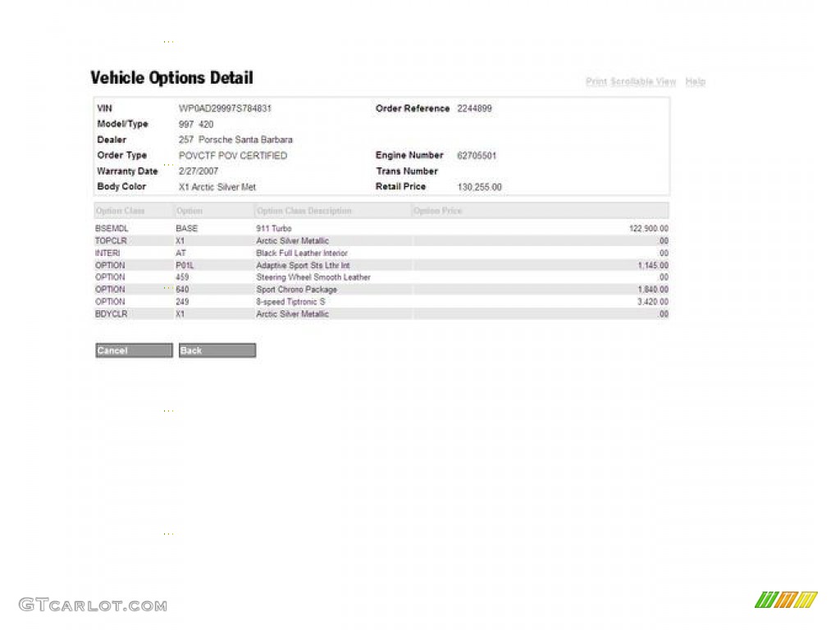Select the Order Reference value 2244899
The width and height of the screenshot is (840, 630).
click(x=474, y=108)
